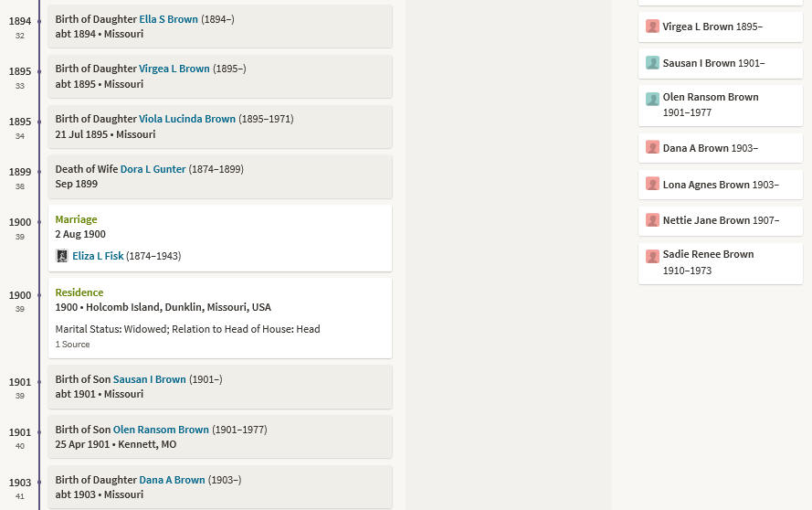Open the Eliza L Fisk link

(98, 256)
